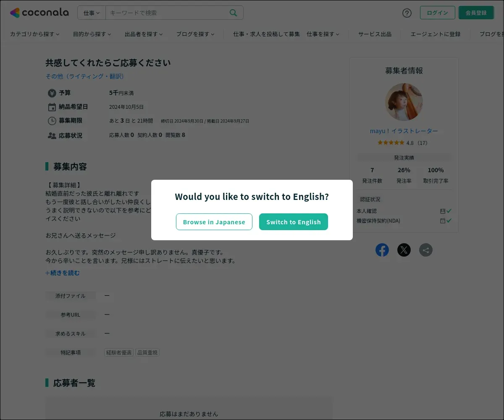Open その他（ライティング・翻訳） category link
Viewport: 504px width, 420px height.
click(x=85, y=76)
